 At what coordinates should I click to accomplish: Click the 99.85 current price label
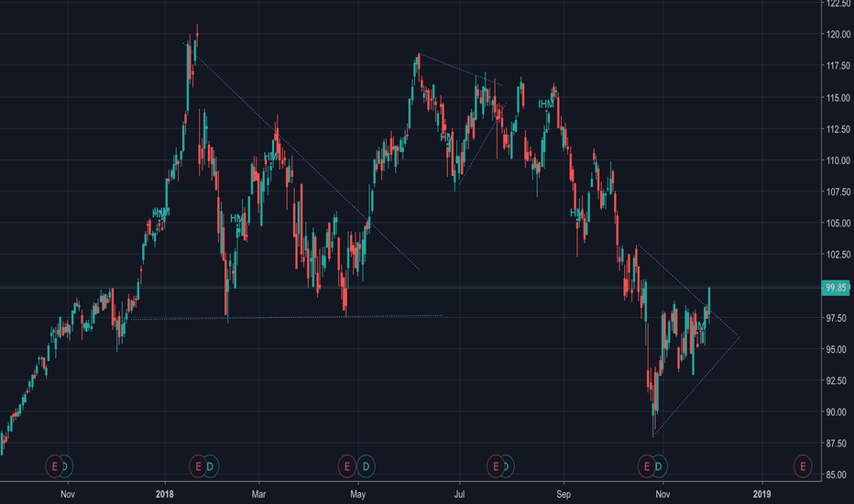click(836, 288)
